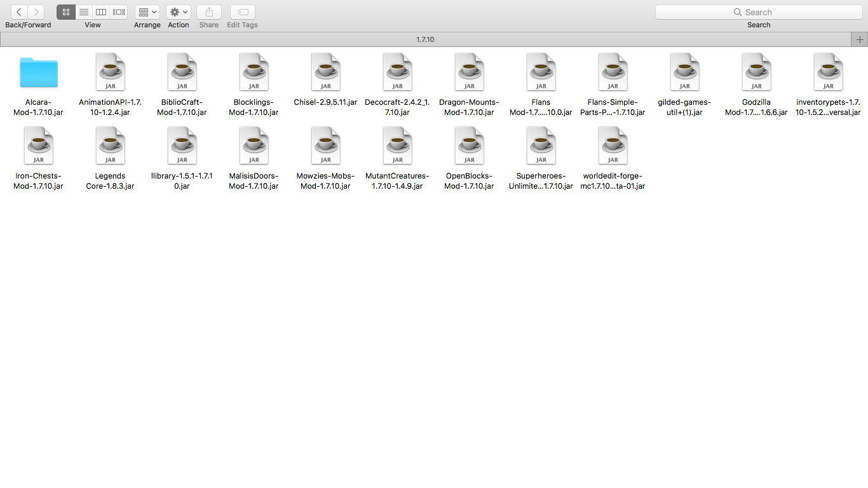Screen dimensions: 868x488
Task: Add a new tab with plus button
Action: click(860, 39)
